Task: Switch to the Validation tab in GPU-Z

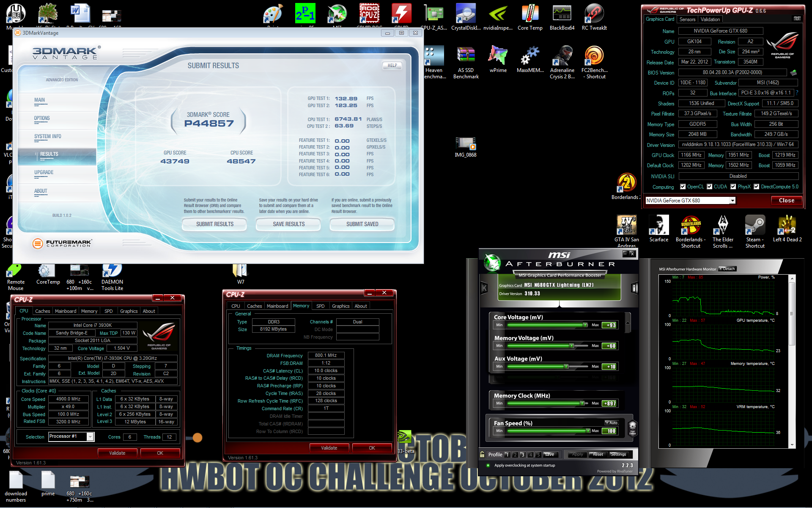Action: tap(710, 19)
